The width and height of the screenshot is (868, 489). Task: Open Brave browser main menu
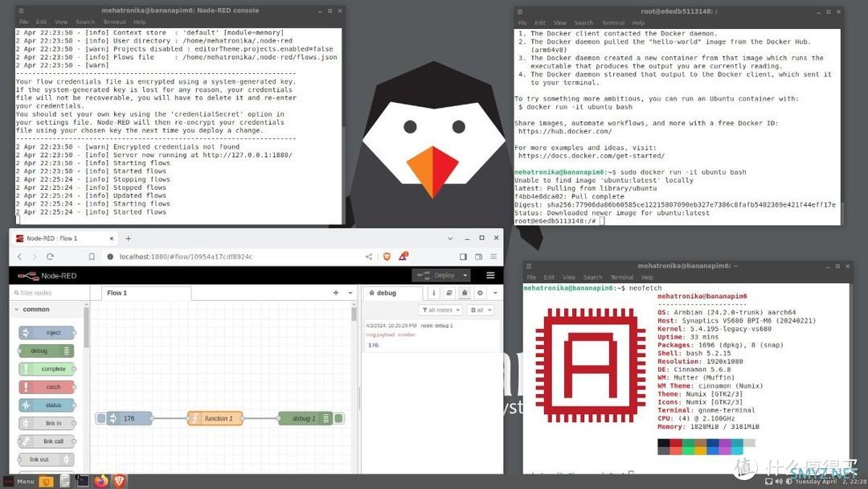493,257
